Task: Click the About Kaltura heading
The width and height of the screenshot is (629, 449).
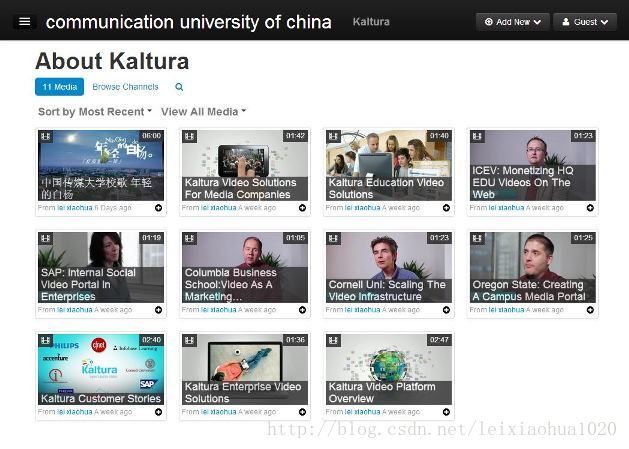Action: click(112, 61)
